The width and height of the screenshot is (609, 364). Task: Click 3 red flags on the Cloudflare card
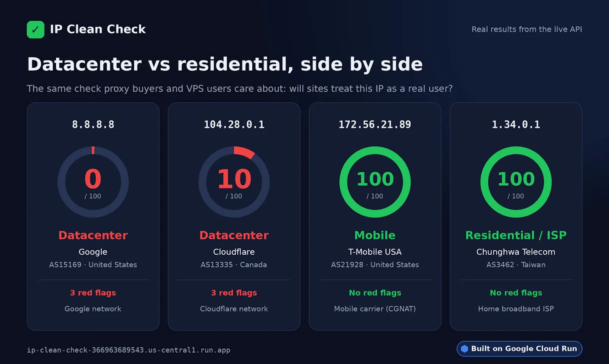click(x=234, y=293)
